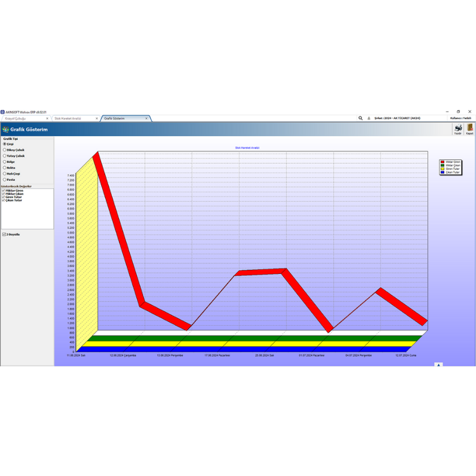Close the Kısayol Çubuğu tab
The height and width of the screenshot is (476, 476).
pyautogui.click(x=47, y=118)
